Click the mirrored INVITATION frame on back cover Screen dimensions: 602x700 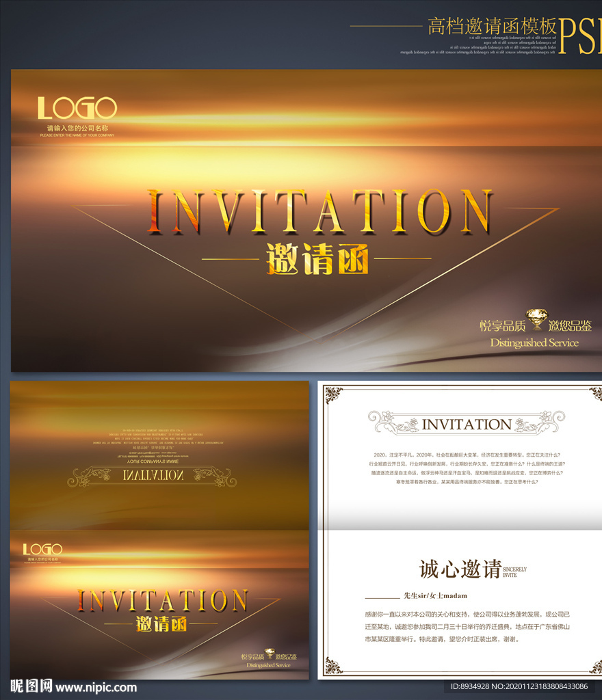coord(152,476)
